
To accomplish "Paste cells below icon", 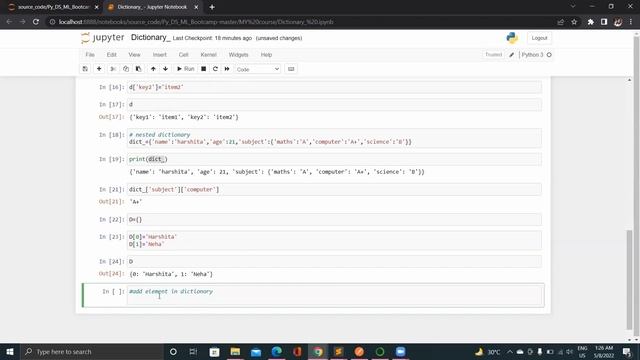I will 138,69.
